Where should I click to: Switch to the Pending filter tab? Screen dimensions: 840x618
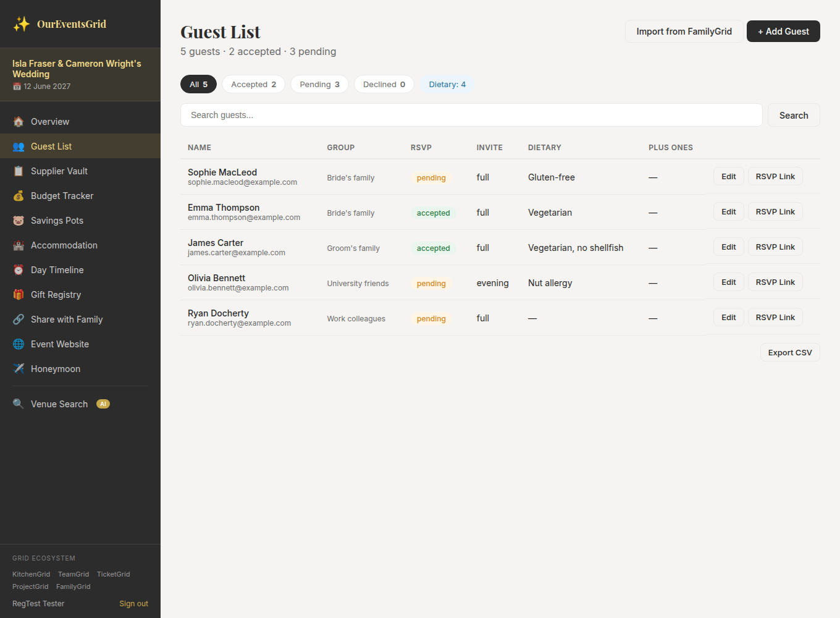click(319, 84)
